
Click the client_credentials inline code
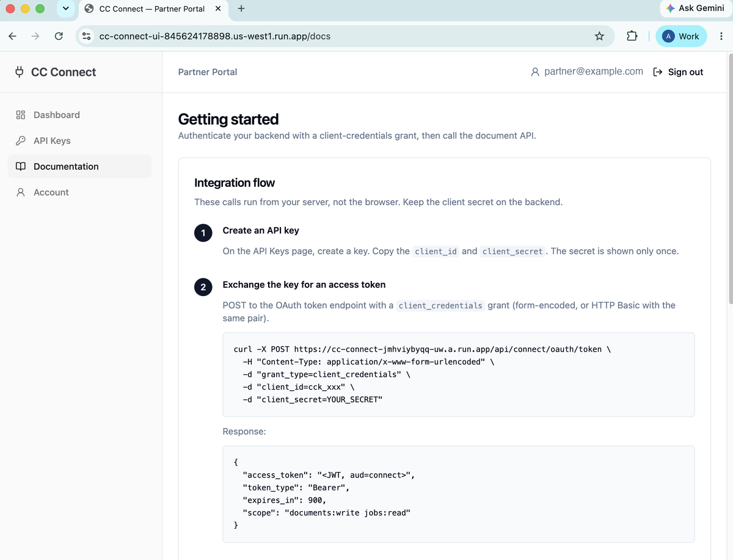point(440,305)
